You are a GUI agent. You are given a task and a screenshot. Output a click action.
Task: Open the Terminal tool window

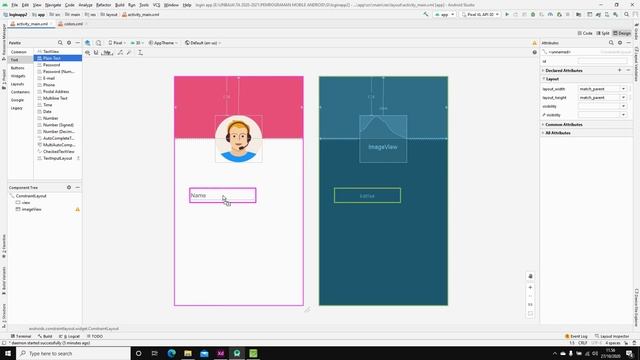point(21,336)
